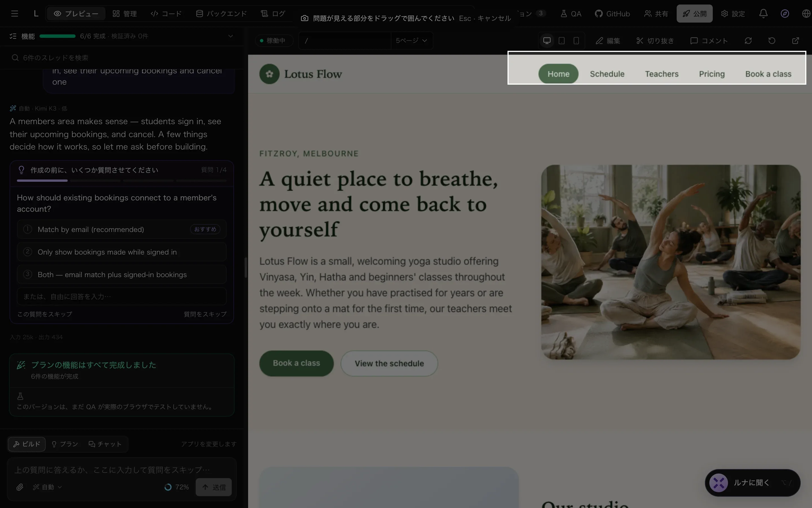This screenshot has width=812, height=508.
Task: Open the 自動 model dropdown
Action: point(47,487)
